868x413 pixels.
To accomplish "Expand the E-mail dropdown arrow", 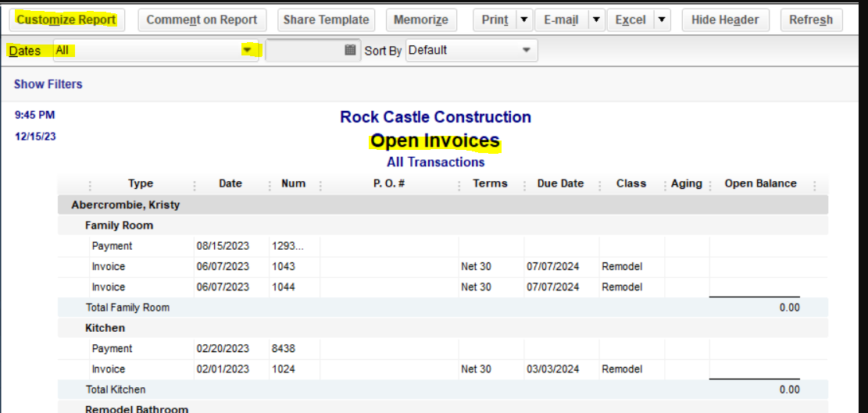I will coord(597,20).
